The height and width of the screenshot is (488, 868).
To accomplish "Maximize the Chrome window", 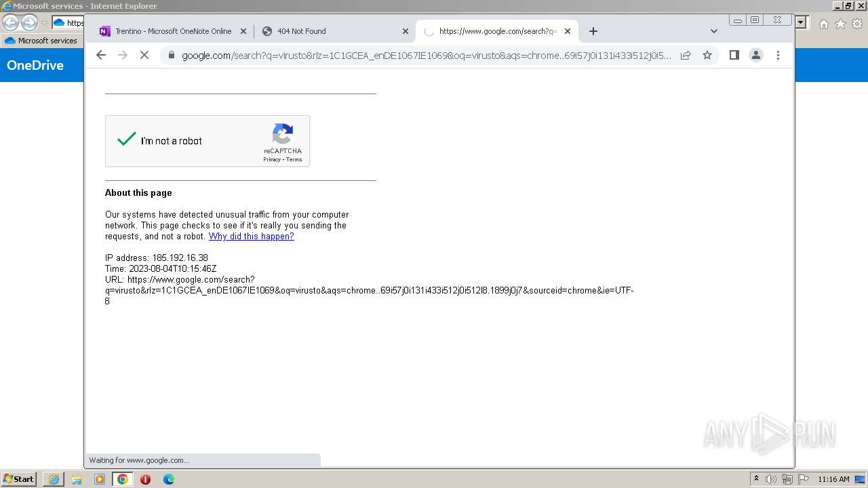I will click(754, 20).
